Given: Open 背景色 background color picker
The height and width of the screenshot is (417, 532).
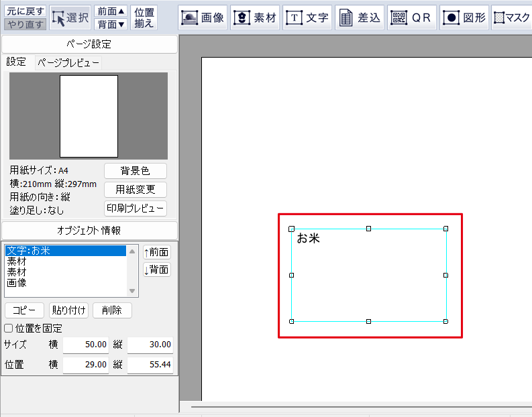Looking at the screenshot, I should [x=136, y=171].
